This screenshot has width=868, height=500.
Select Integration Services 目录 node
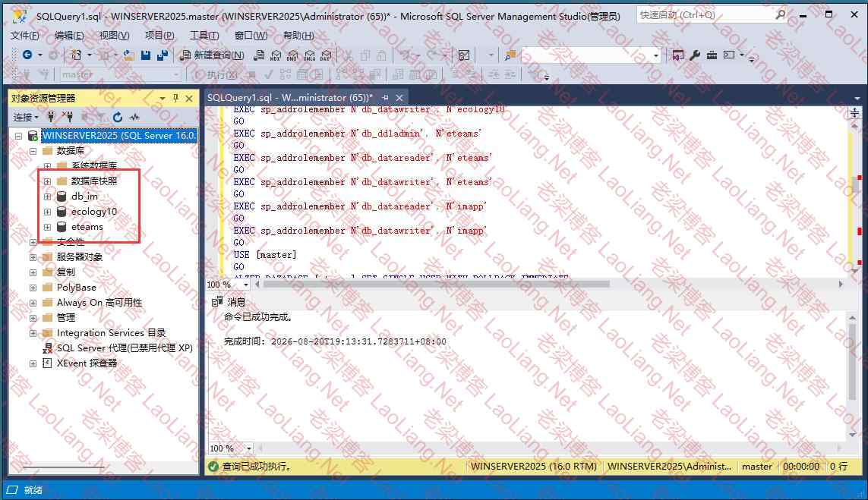pyautogui.click(x=111, y=333)
